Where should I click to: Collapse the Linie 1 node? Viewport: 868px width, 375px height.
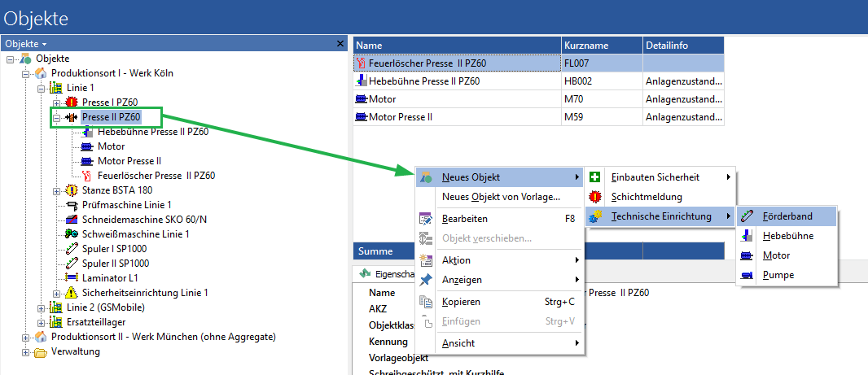tap(41, 88)
